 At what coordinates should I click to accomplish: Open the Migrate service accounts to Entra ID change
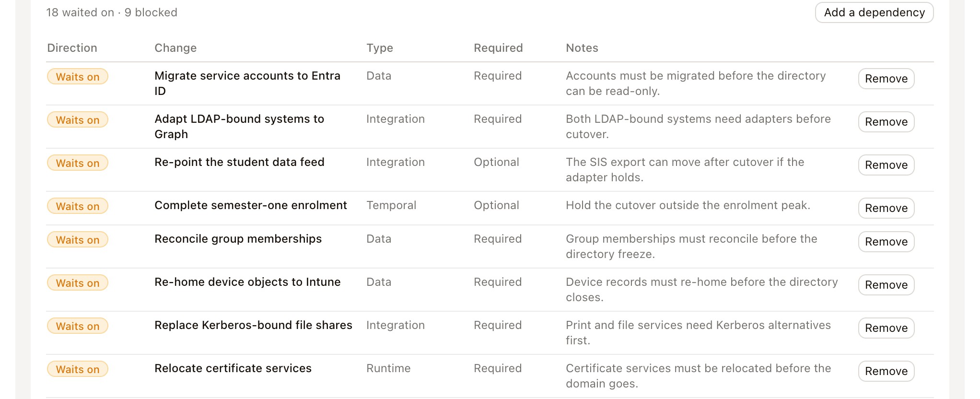pos(247,83)
